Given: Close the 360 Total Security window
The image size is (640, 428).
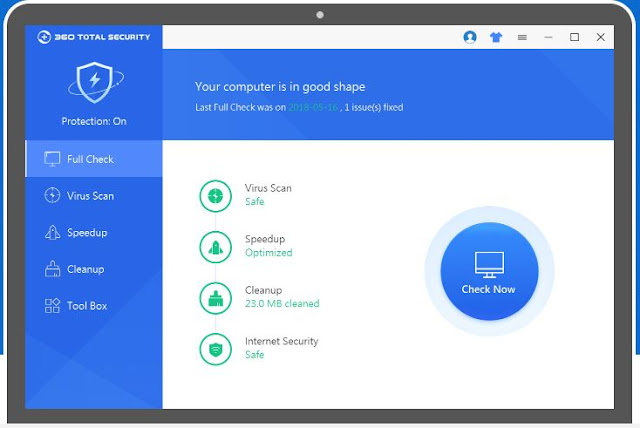Looking at the screenshot, I should point(600,37).
